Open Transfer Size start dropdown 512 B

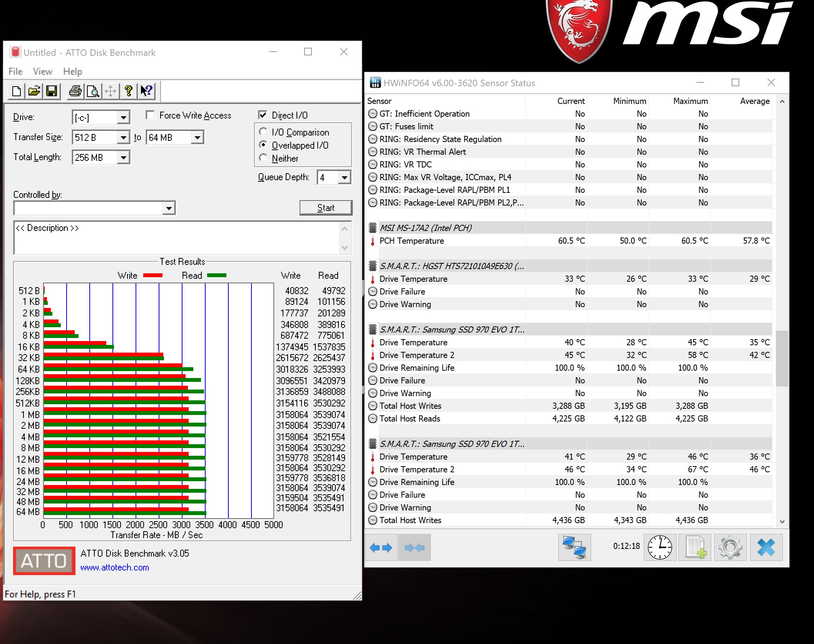123,137
